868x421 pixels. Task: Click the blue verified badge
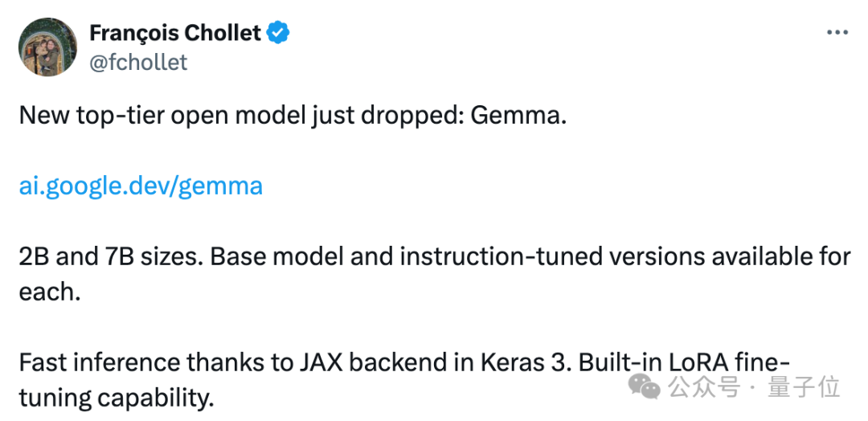click(x=279, y=33)
